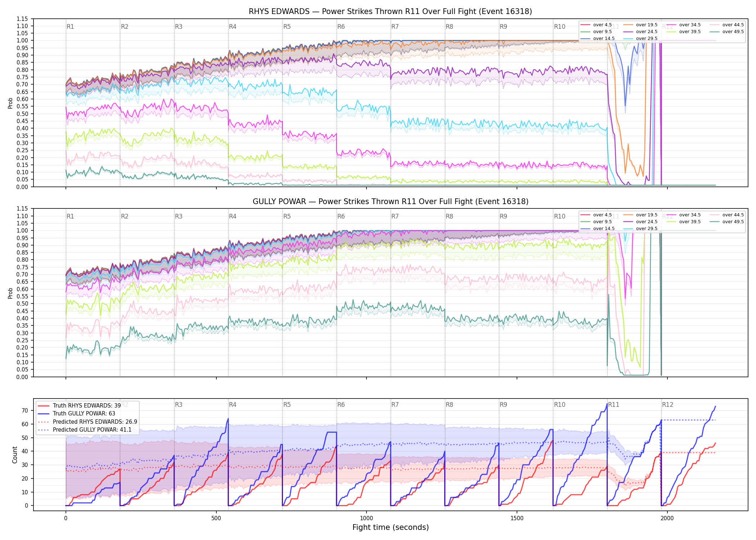Viewport: 756px width, 540px height.
Task: Click dotted blue swatch for Predicted GULLY POWAR
Action: [43, 430]
